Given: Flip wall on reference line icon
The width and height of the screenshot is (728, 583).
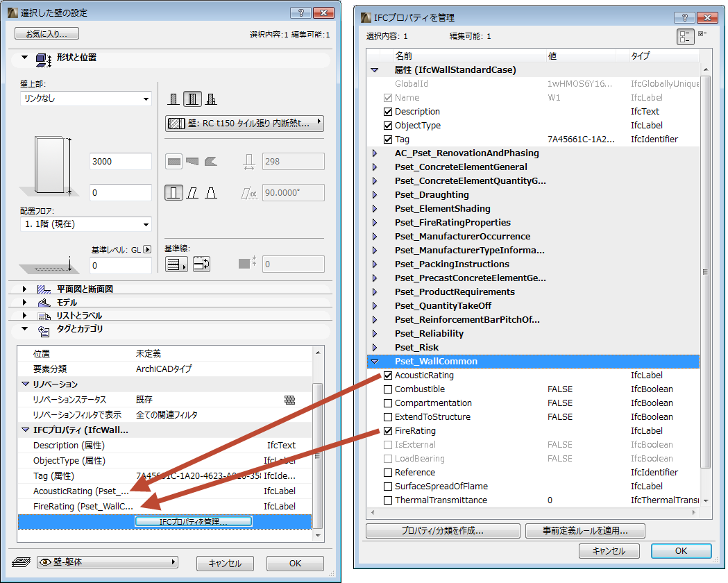Looking at the screenshot, I should (x=201, y=264).
